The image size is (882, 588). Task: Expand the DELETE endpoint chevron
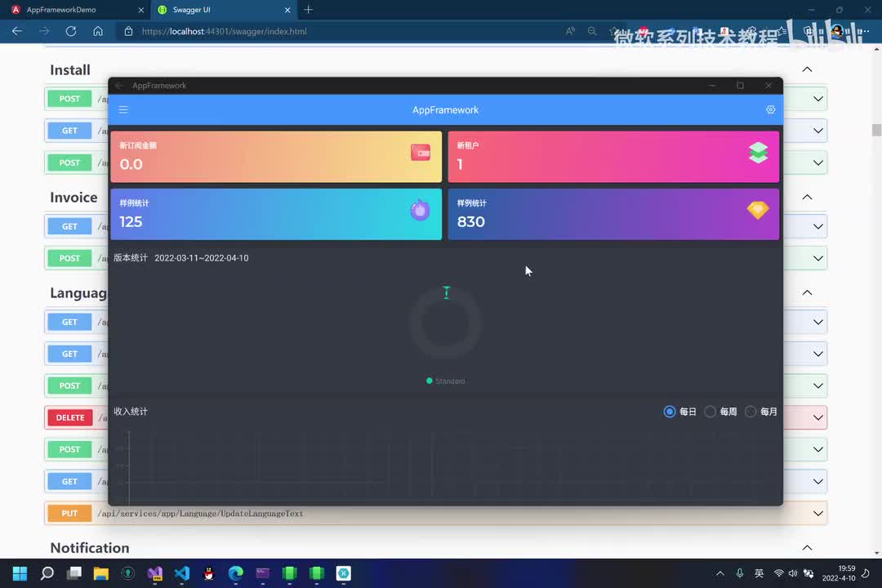click(x=818, y=417)
